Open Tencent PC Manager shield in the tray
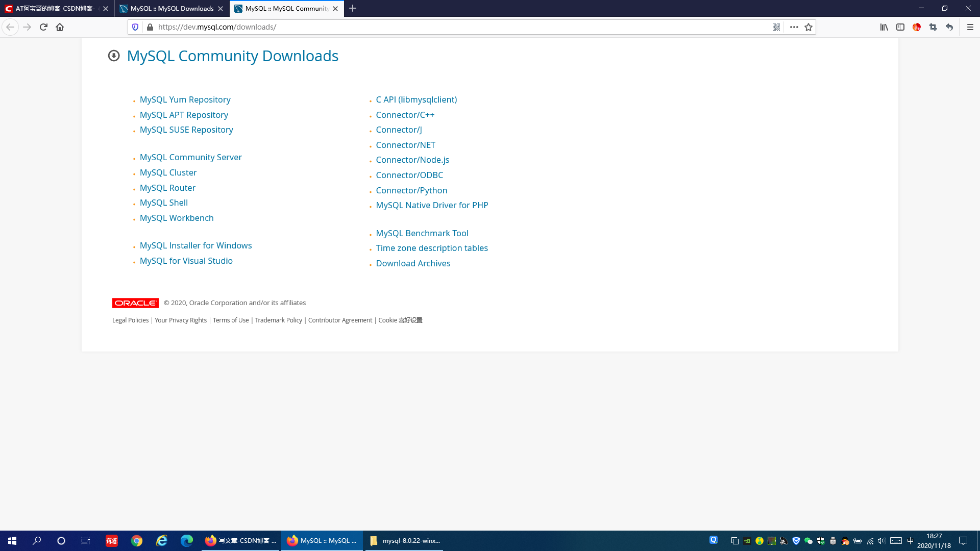Viewport: 980px width, 551px height. click(796, 541)
